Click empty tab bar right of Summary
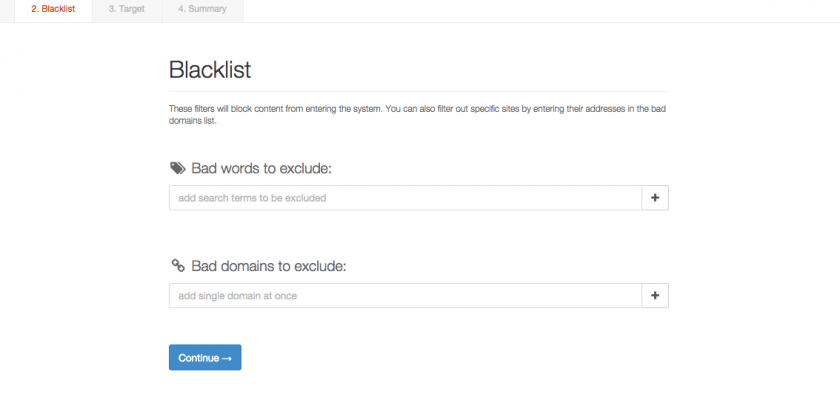This screenshot has width=840, height=400. [540, 10]
